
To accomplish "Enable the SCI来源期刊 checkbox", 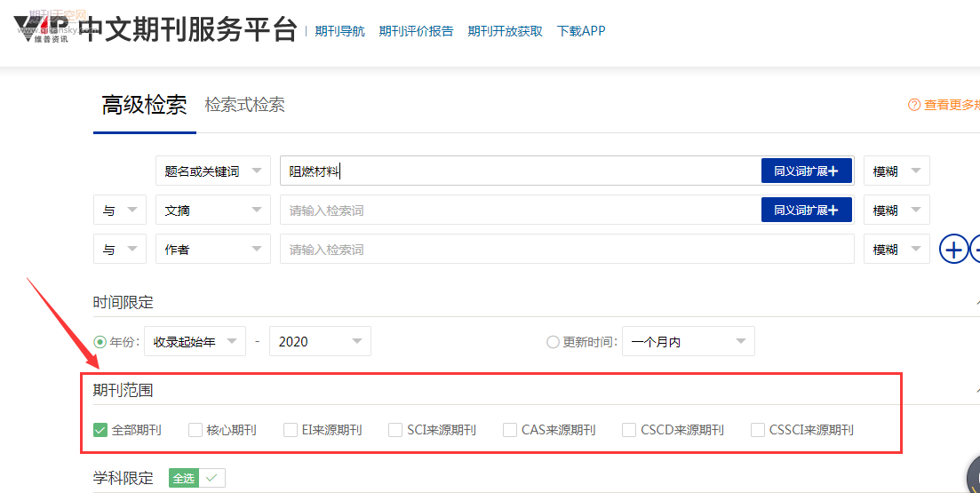I will pyautogui.click(x=395, y=430).
